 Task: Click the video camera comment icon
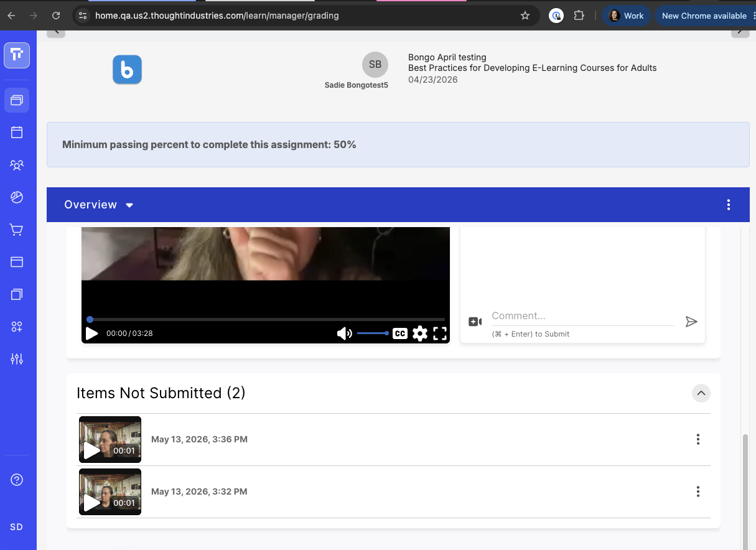coord(475,322)
